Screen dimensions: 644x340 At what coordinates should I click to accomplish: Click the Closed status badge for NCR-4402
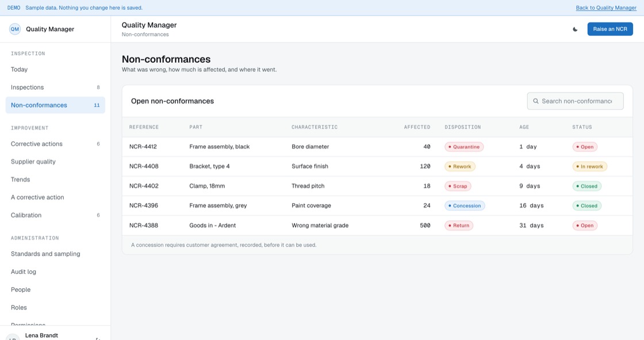click(586, 186)
